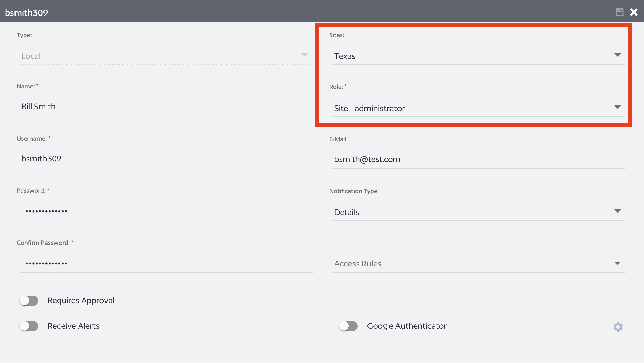Click the bsmith309 title text
The image size is (644, 363).
pos(26,12)
